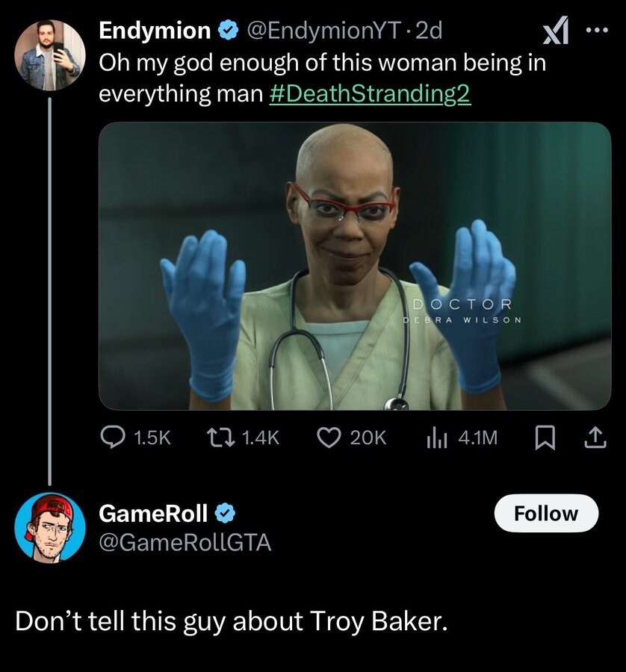626x672 pixels.
Task: Open Endymion's profile picture
Action: coord(50,55)
